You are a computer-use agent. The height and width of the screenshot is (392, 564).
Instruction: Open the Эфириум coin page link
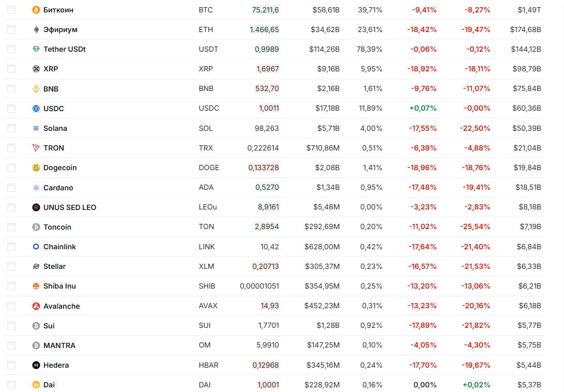(60, 29)
